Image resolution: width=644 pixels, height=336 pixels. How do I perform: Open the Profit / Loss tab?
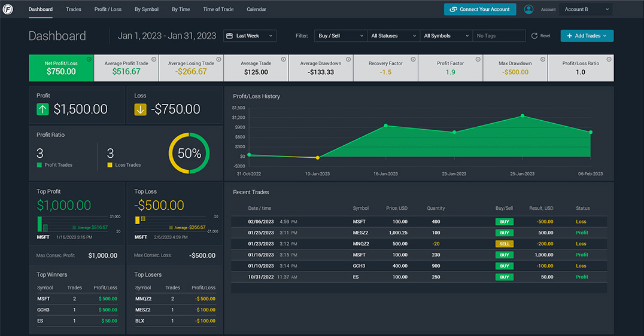click(x=108, y=9)
